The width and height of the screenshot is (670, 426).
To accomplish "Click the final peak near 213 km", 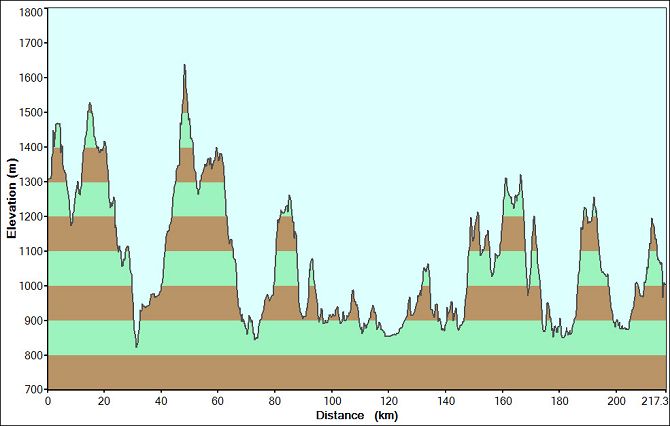I will pos(652,219).
